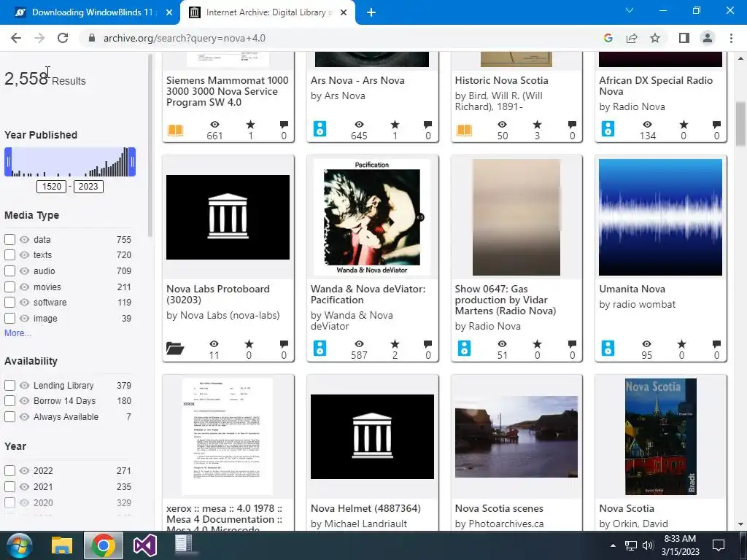This screenshot has width=747, height=560.
Task: Click the audio icon on Umanita Nova card
Action: 608,348
